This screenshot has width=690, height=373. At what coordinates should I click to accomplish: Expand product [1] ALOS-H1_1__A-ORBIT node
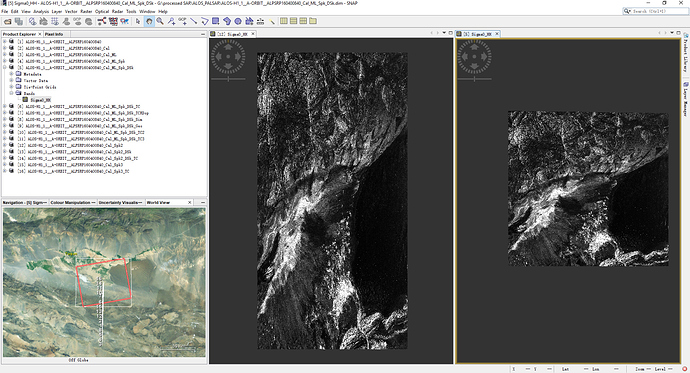pyautogui.click(x=5, y=42)
